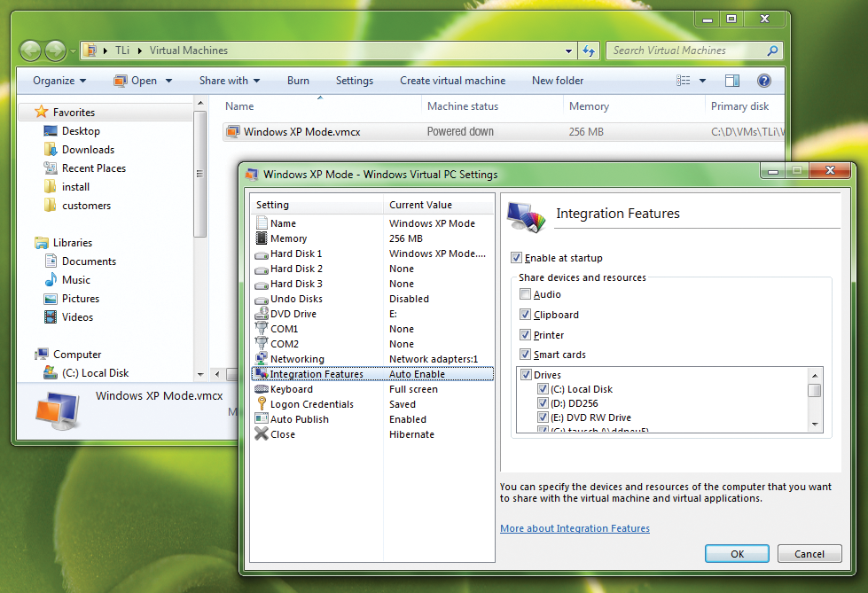Image resolution: width=868 pixels, height=593 pixels.
Task: Expand the Share with dropdown
Action: point(229,81)
